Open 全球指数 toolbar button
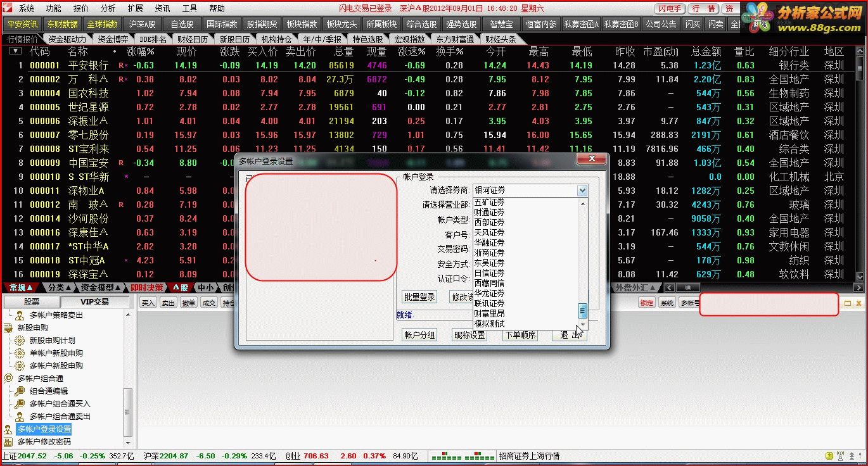868x466 pixels. coord(102,24)
